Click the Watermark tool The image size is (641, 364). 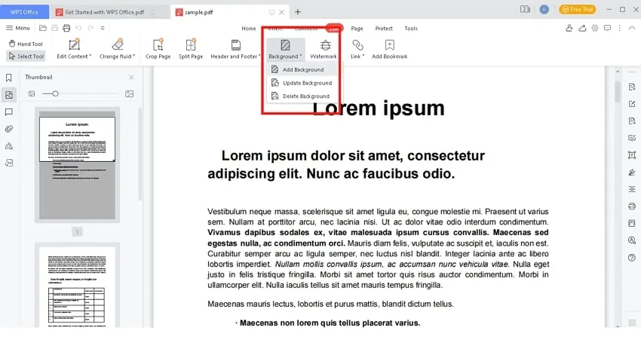324,49
